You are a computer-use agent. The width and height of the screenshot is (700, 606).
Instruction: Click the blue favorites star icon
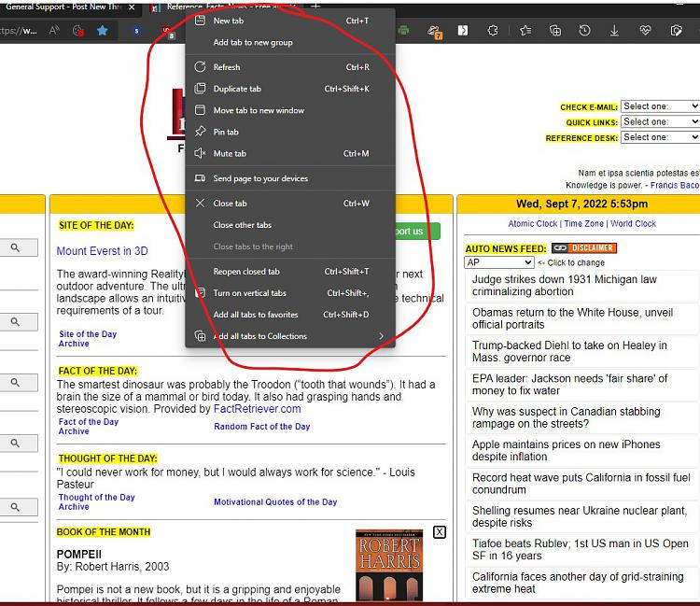pyautogui.click(x=103, y=31)
